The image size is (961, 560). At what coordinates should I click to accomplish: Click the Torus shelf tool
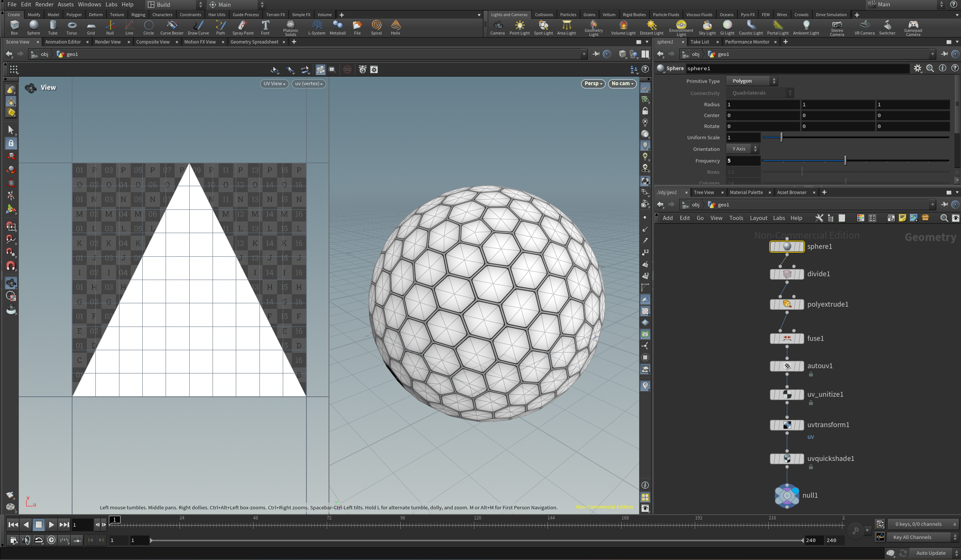click(72, 27)
